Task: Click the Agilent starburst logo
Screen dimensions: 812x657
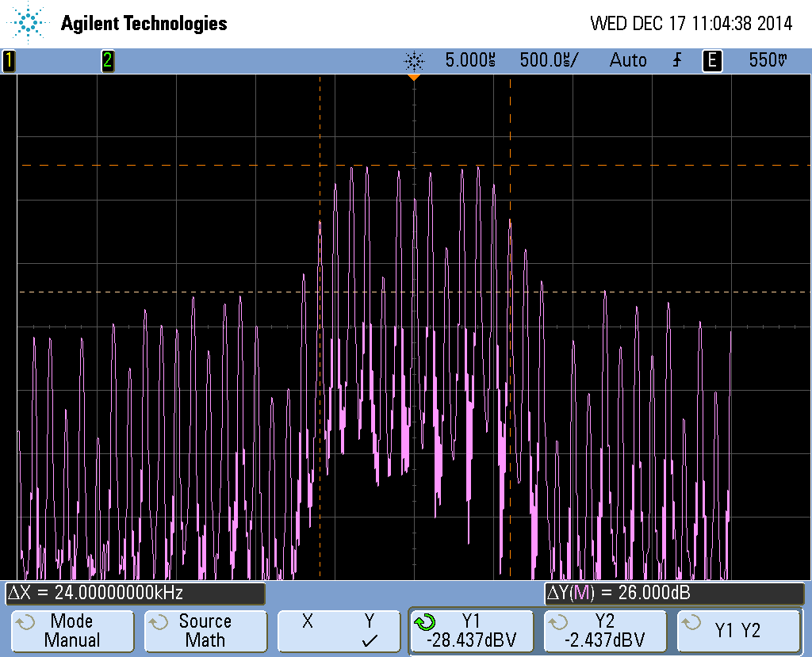Action: pos(29,23)
